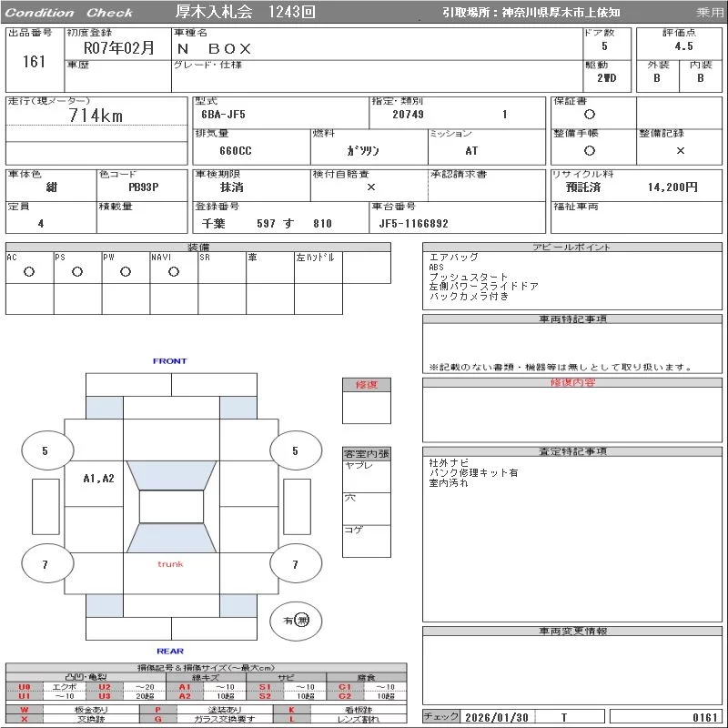Toggle the 保証書 warranty circle mark
The height and width of the screenshot is (728, 728).
tap(590, 115)
